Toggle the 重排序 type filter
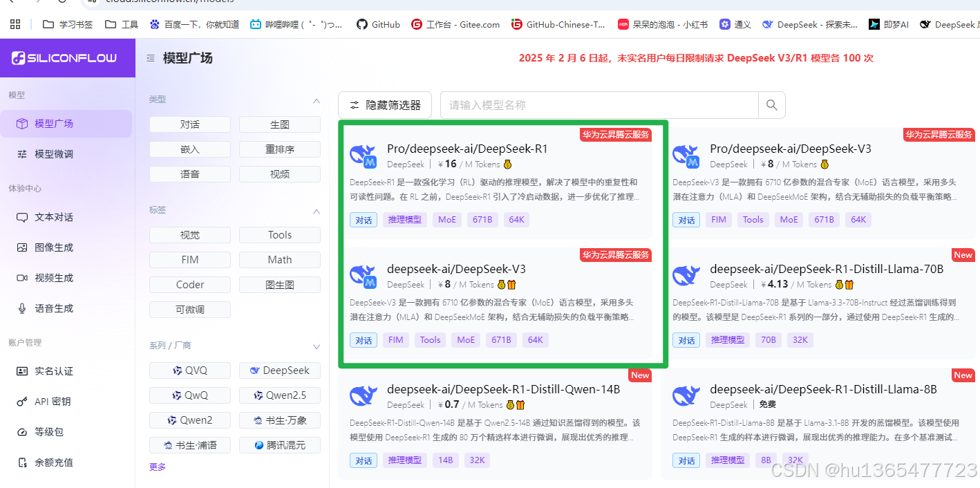980x488 pixels. click(280, 149)
